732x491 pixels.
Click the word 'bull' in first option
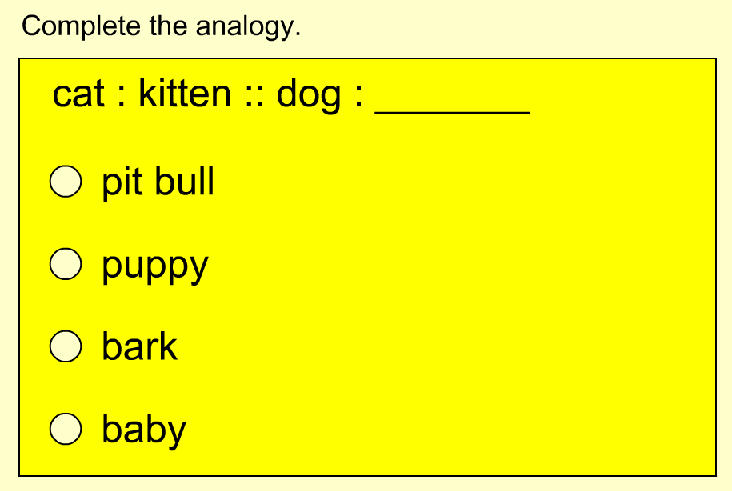(185, 180)
